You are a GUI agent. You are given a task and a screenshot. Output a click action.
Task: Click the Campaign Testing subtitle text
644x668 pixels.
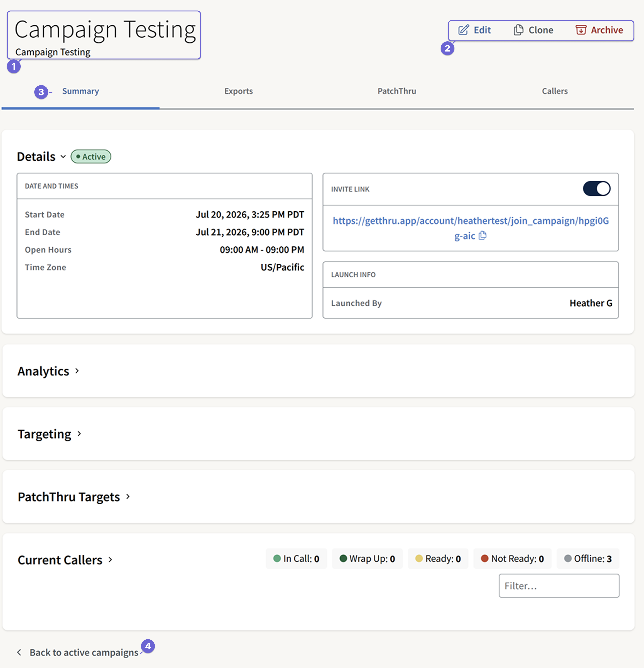53,52
